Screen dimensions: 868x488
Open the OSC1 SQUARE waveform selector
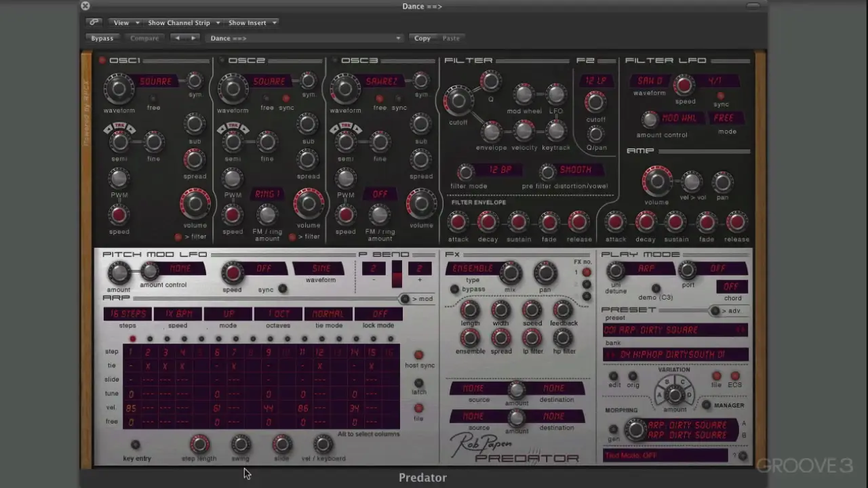[156, 81]
